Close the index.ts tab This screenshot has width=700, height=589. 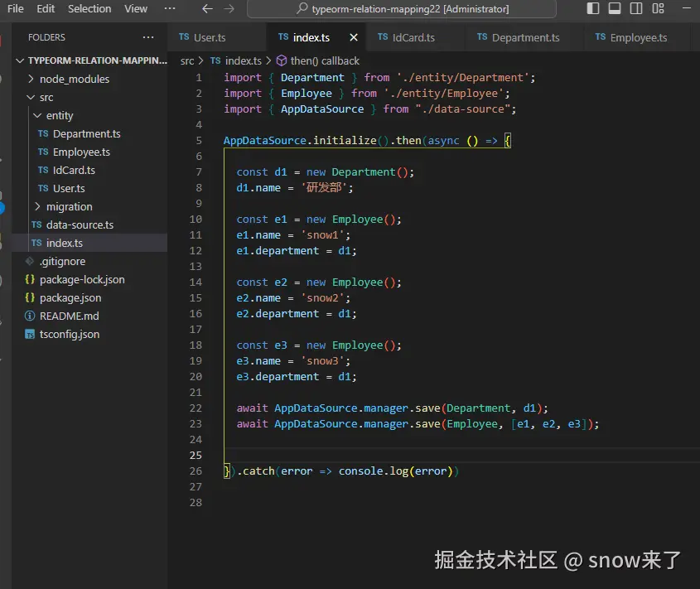[354, 37]
